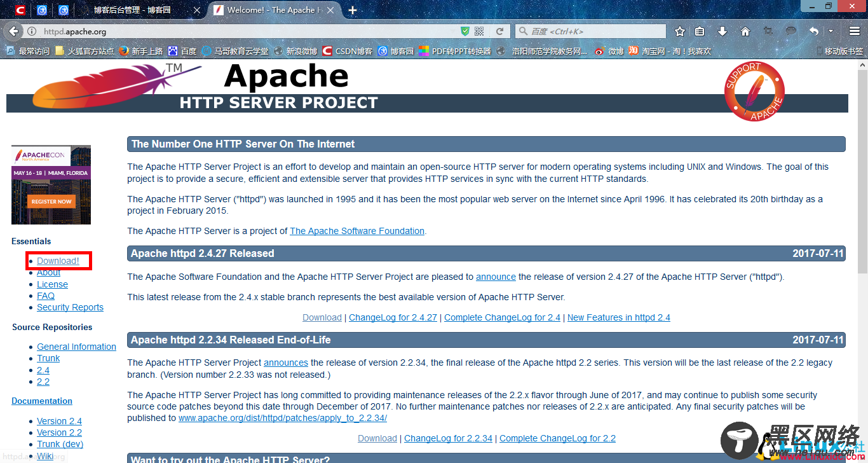Screen dimensions: 868x463
Task: Click the QR code icon in address bar
Action: click(x=479, y=31)
